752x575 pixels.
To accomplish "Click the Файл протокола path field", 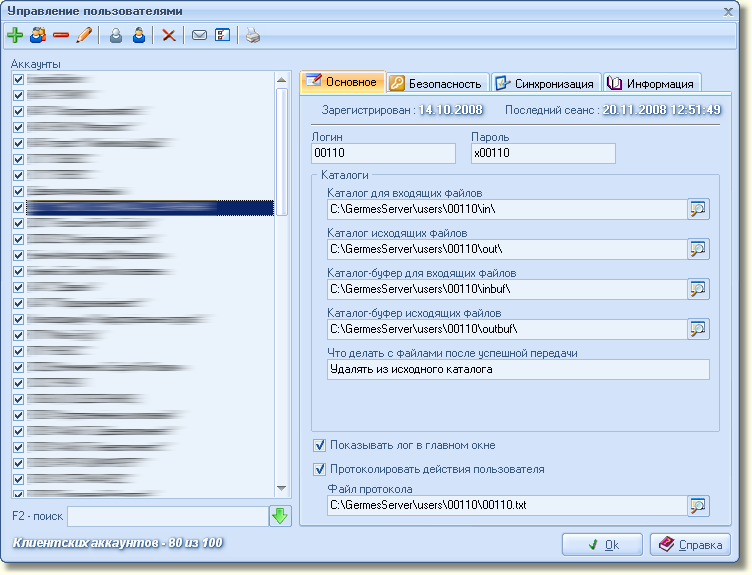I will tap(507, 505).
